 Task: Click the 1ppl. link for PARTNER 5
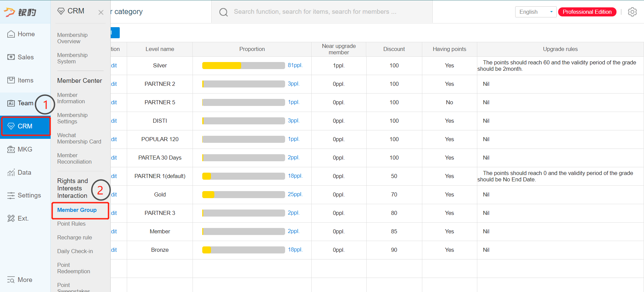(x=293, y=102)
